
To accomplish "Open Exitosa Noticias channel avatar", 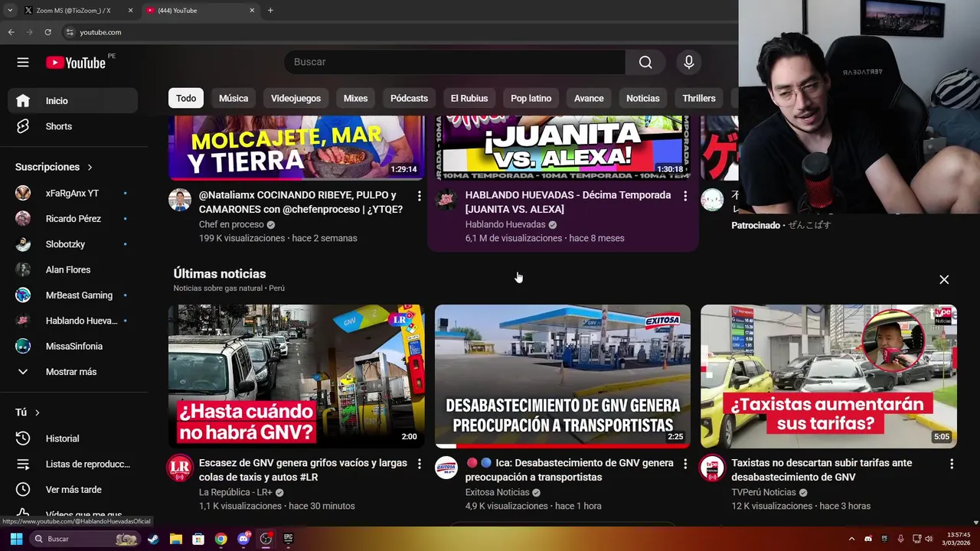I will point(446,468).
